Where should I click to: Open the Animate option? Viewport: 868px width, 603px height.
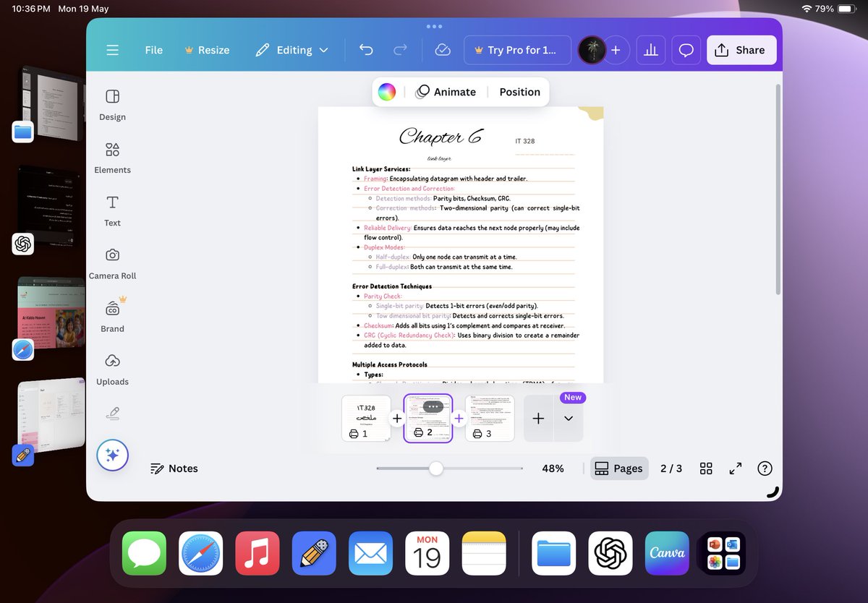446,92
